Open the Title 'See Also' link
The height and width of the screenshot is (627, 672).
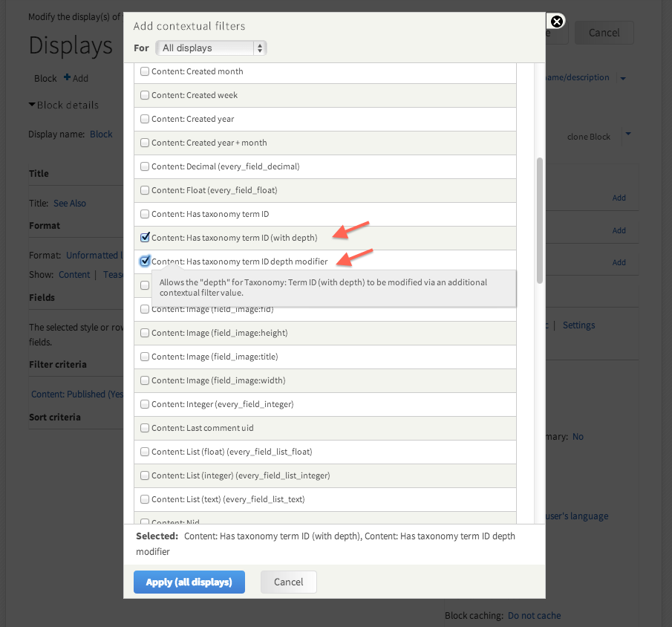tap(70, 204)
